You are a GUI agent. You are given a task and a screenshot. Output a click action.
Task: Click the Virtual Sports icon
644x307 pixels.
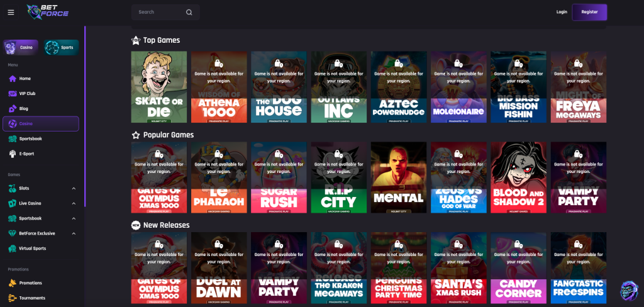click(x=13, y=248)
